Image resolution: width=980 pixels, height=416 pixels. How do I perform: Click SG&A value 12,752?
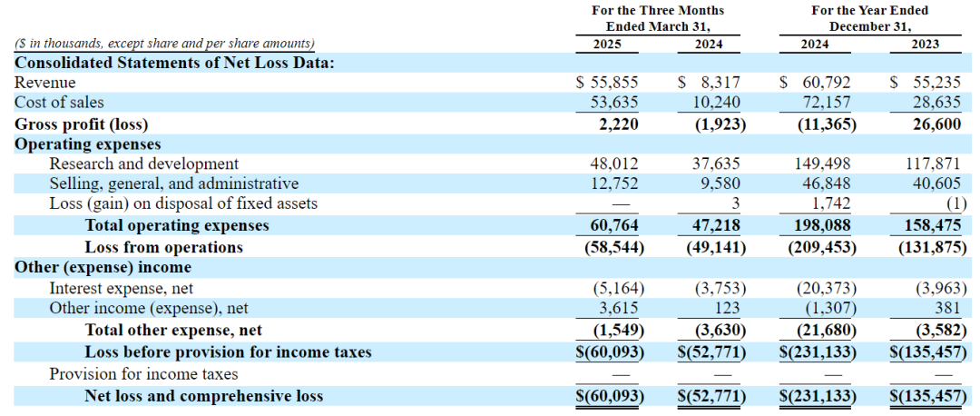coord(616,183)
